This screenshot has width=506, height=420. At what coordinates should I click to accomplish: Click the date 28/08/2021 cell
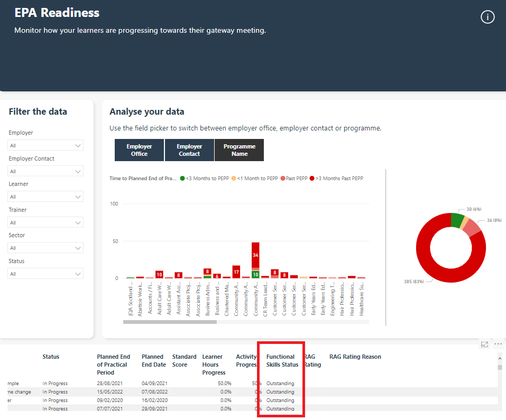click(x=110, y=383)
